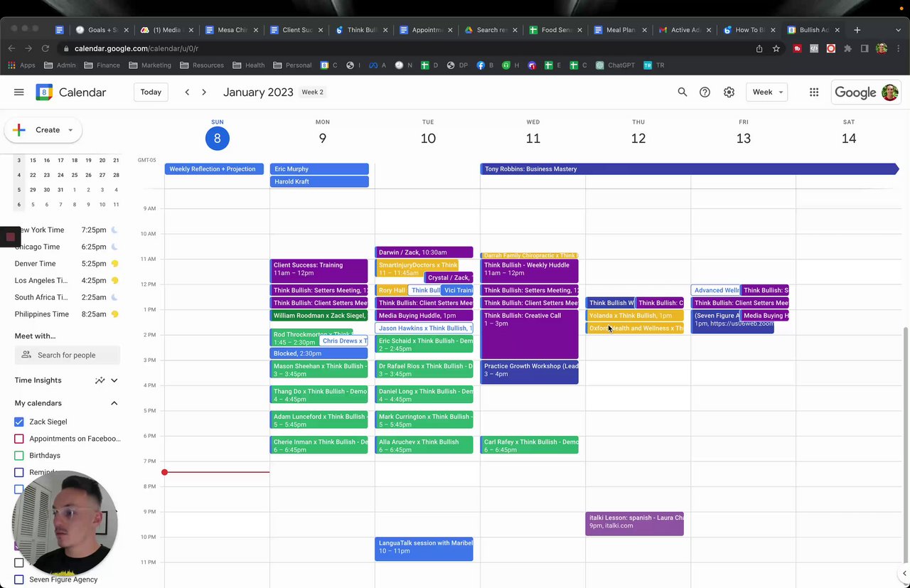Open the Admin bookmarks folder
The image size is (910, 588).
[60, 65]
